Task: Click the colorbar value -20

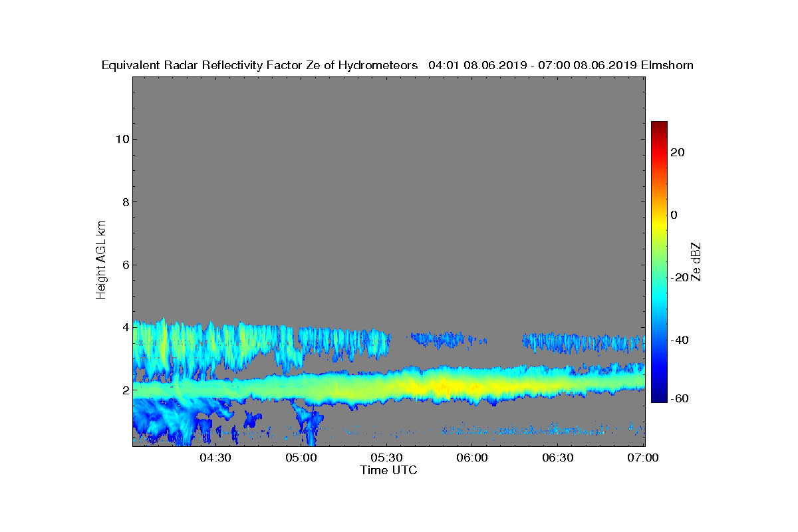Action: [678, 277]
